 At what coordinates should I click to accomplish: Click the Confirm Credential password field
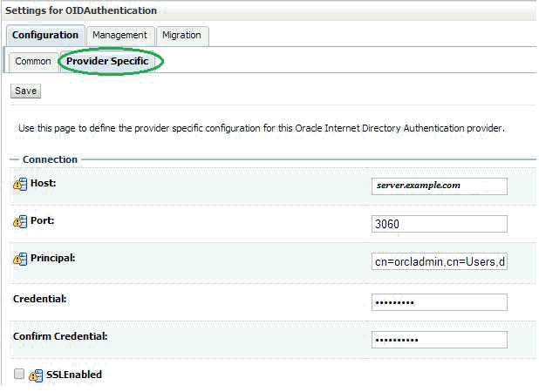(439, 340)
